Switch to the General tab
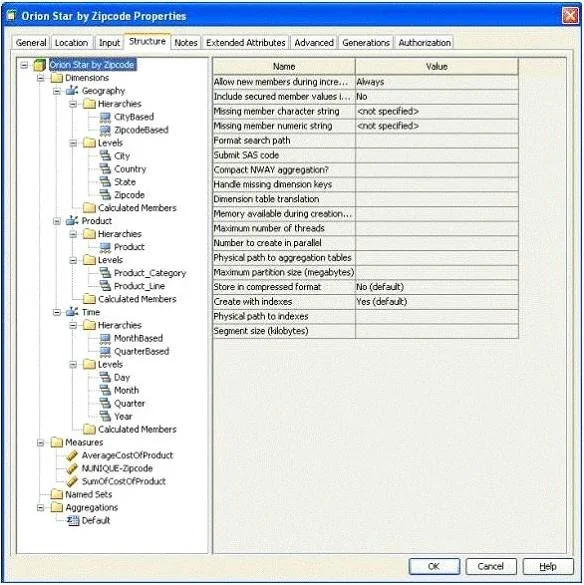Viewport: 584px width, 585px height. [31, 43]
